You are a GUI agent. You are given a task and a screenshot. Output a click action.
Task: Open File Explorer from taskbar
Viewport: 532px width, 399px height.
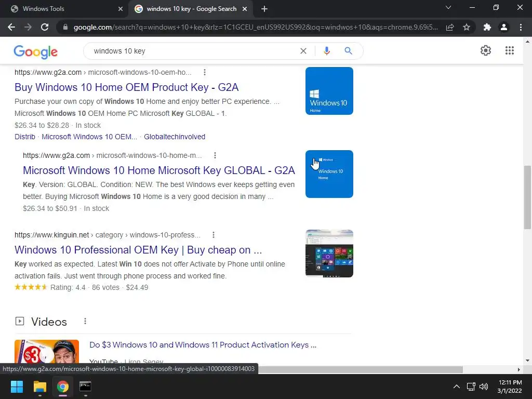(x=39, y=387)
